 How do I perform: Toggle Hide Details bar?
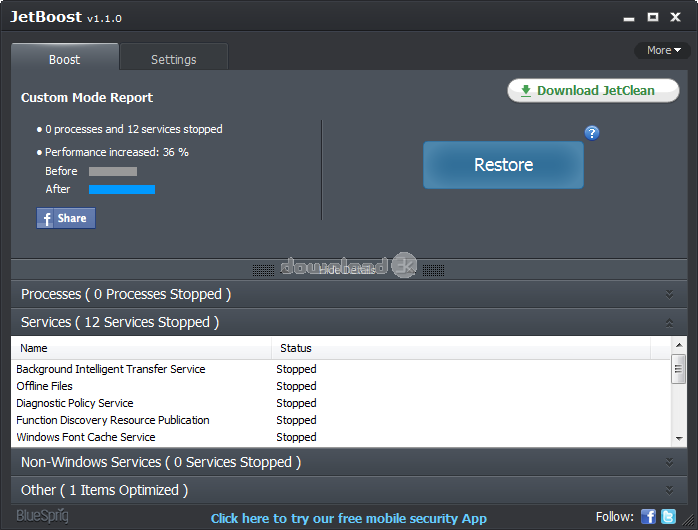tap(349, 270)
